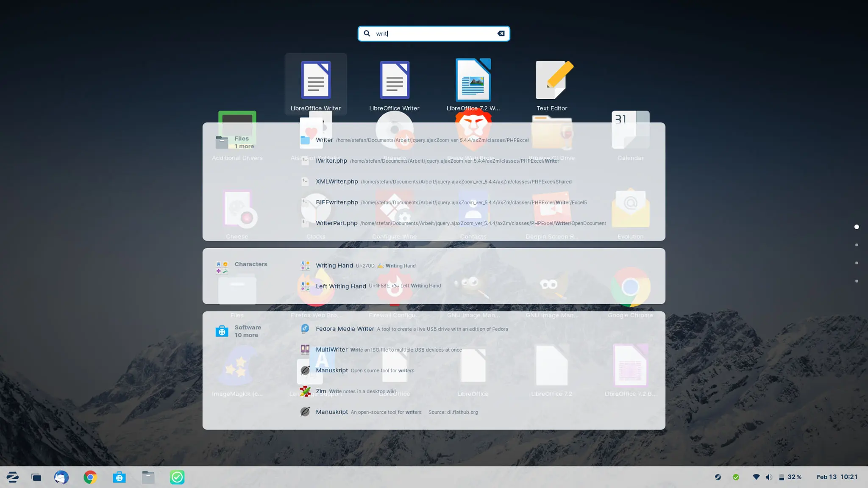Viewport: 868px width, 488px height.
Task: Open the green checkmark app in taskbar
Action: pyautogui.click(x=177, y=477)
